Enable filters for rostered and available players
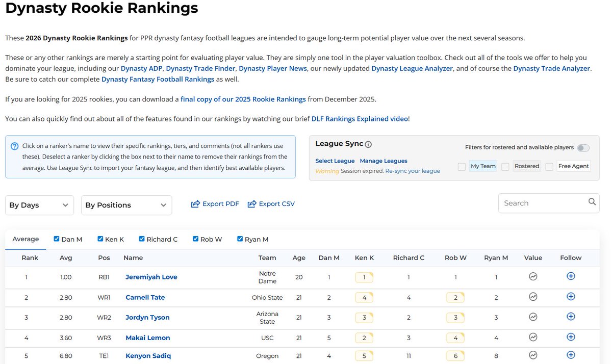 pos(583,148)
